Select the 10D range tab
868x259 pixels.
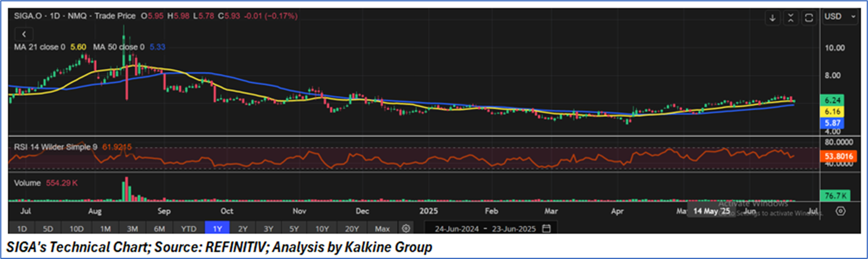click(76, 228)
